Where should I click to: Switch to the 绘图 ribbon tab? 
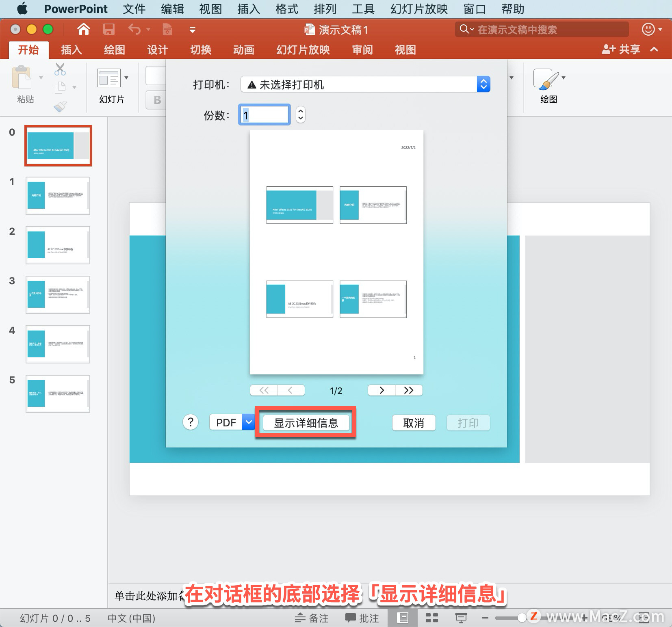pyautogui.click(x=115, y=50)
